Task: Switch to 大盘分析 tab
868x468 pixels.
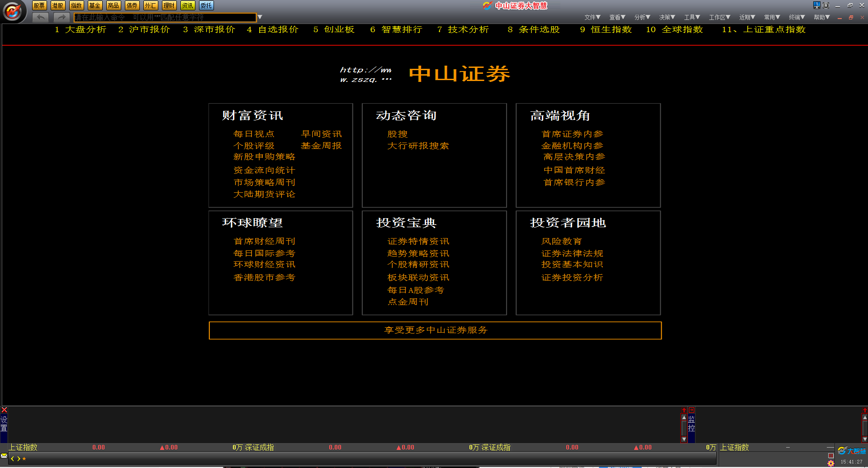Action: pyautogui.click(x=81, y=29)
